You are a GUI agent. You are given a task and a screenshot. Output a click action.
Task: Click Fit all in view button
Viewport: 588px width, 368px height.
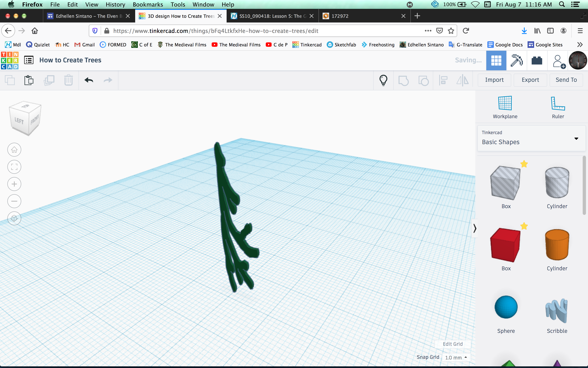[14, 167]
